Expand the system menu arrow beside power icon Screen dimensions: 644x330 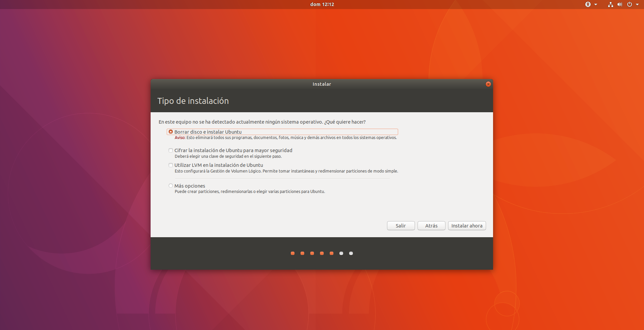click(x=637, y=4)
